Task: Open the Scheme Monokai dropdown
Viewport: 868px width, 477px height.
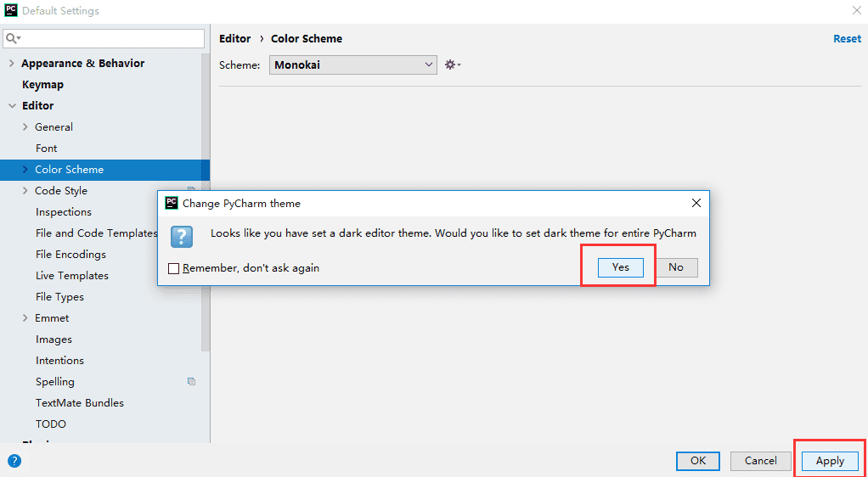Action: 353,65
